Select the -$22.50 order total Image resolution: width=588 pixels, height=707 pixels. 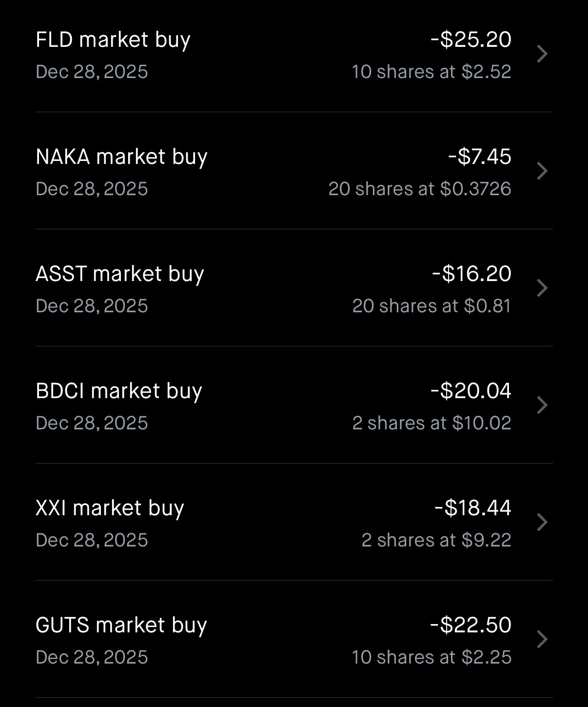pos(471,626)
